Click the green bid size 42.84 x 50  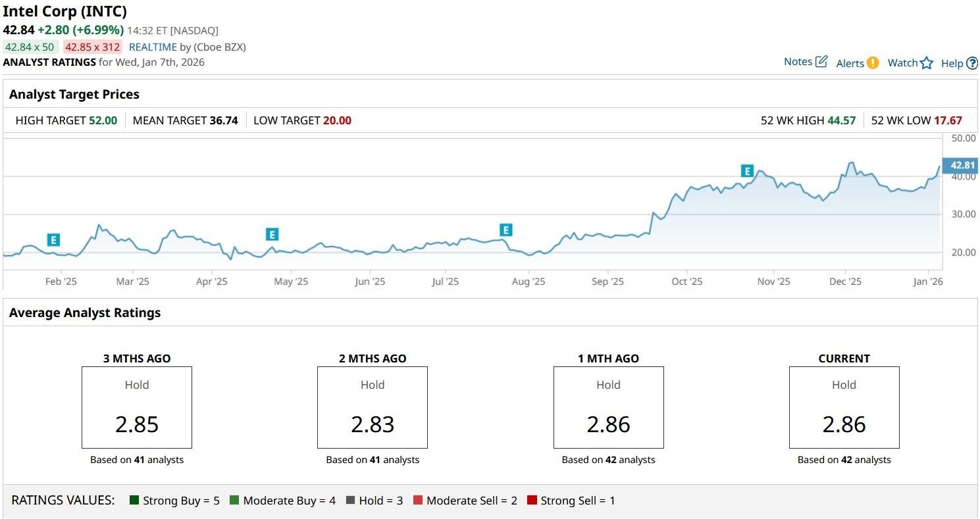[x=30, y=47]
